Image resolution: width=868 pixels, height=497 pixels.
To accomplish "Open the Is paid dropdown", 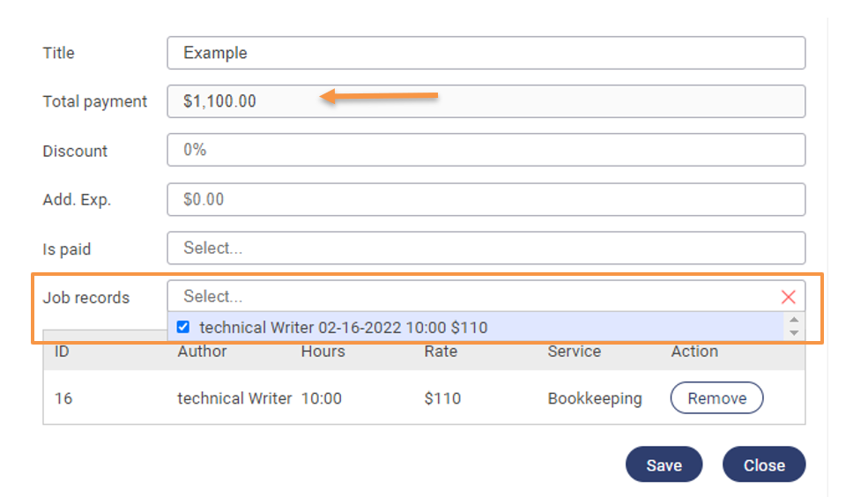I will coord(486,248).
